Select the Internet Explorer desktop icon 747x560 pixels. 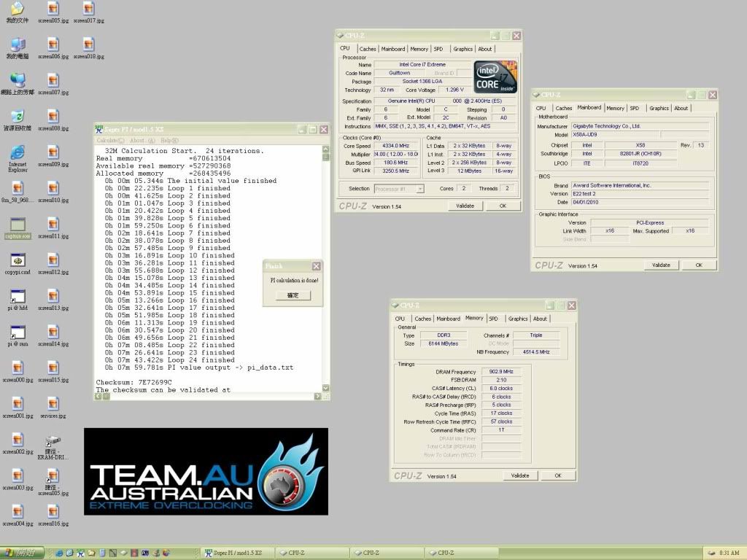18,158
